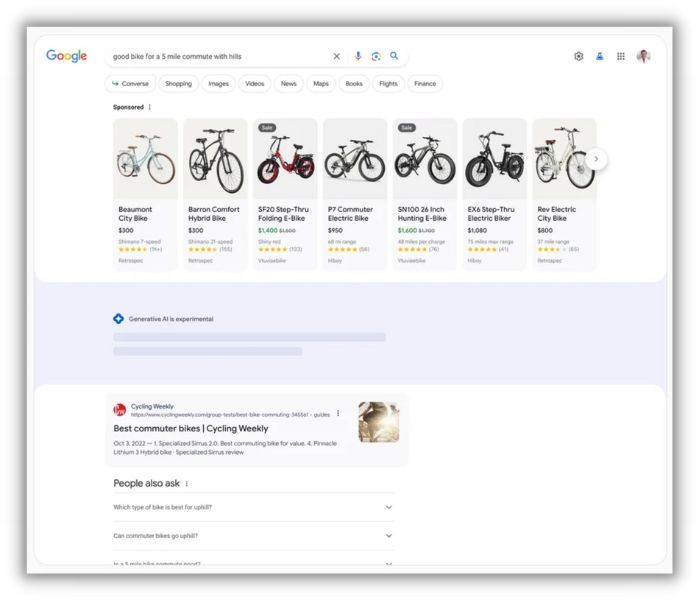Click the Sponsored label
698x600 pixels.
point(128,107)
